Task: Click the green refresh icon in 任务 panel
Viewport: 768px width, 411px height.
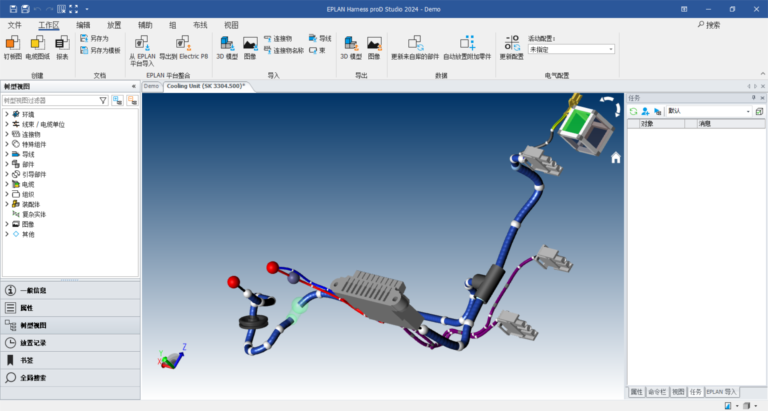Action: (x=633, y=111)
